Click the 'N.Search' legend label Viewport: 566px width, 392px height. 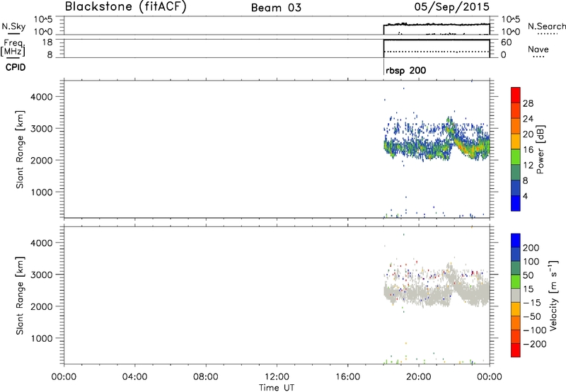click(x=546, y=26)
